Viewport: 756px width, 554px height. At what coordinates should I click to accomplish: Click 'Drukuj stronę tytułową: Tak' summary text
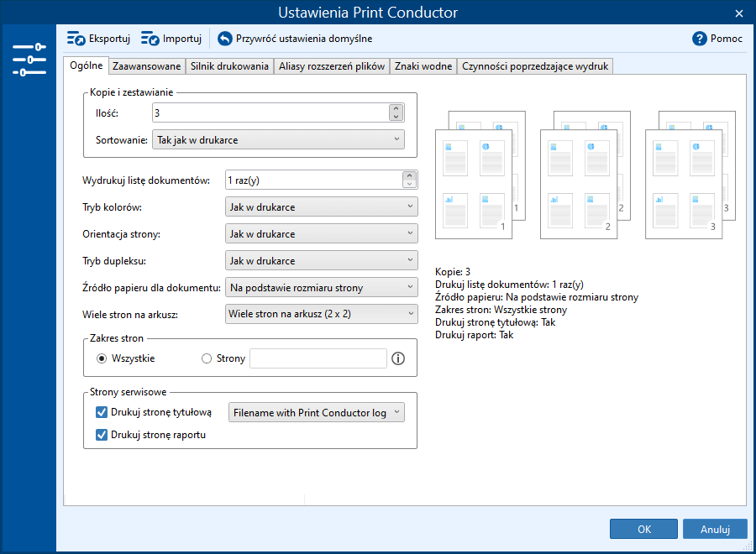tap(495, 322)
